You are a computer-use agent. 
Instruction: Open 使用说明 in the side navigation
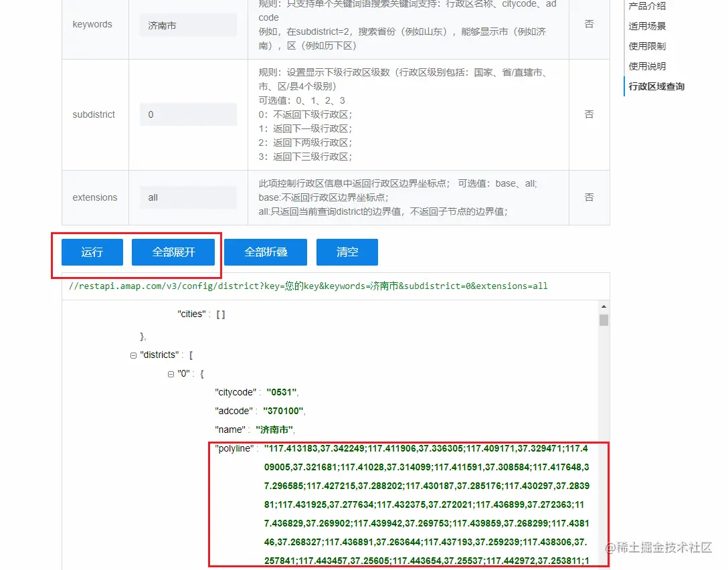coord(647,66)
